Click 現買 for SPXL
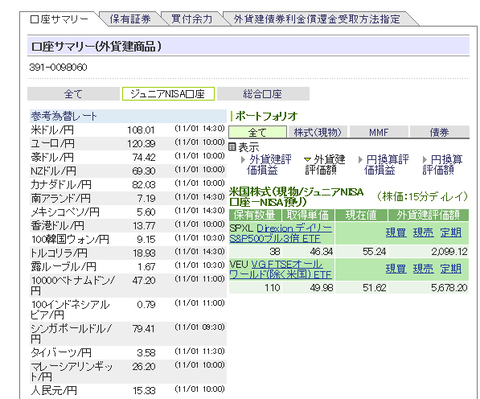This screenshot has width=480, height=399. pos(396,232)
